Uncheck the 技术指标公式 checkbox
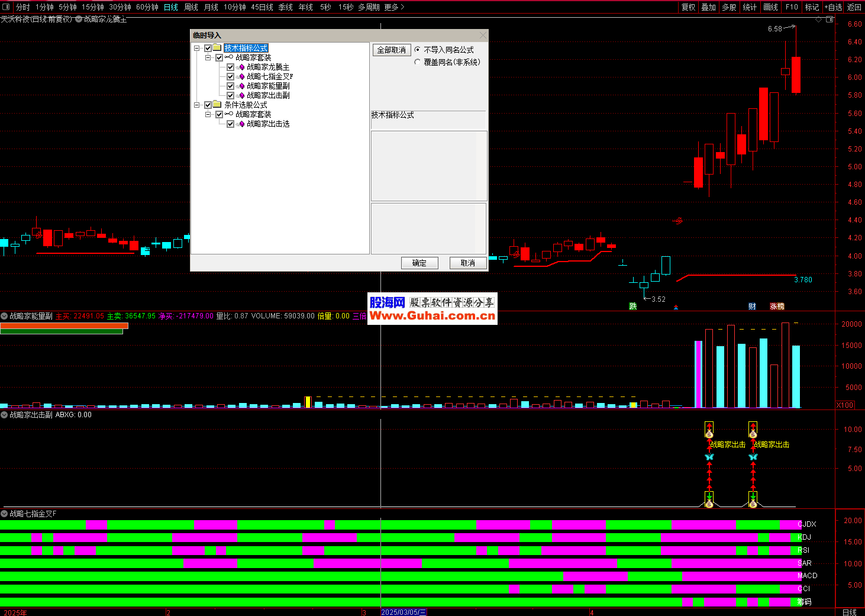This screenshot has width=865, height=616. tap(208, 48)
